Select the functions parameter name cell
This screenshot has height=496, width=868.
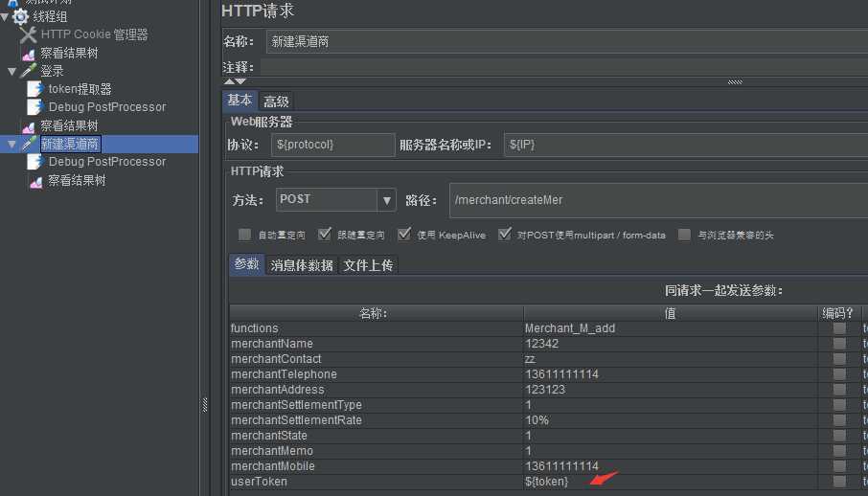tap(377, 328)
